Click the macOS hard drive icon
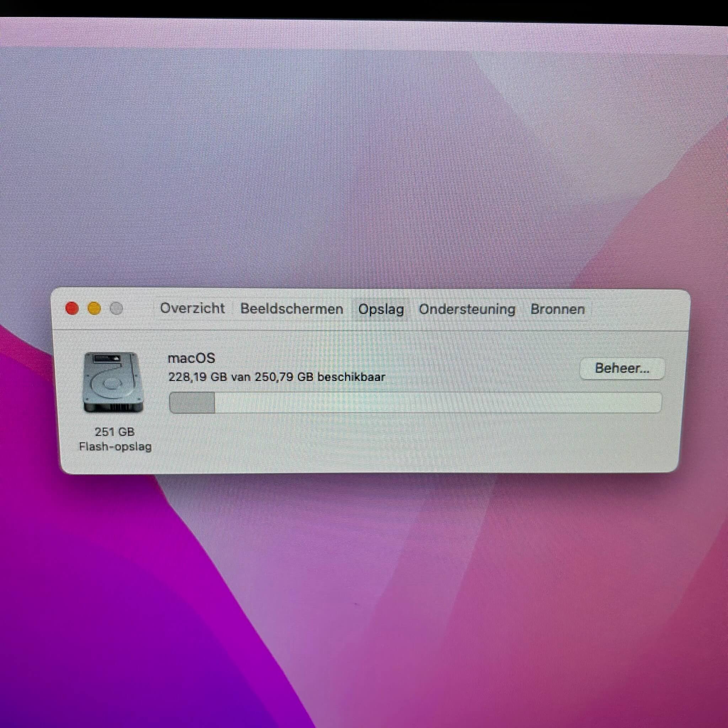Viewport: 728px width, 728px height. (x=113, y=382)
